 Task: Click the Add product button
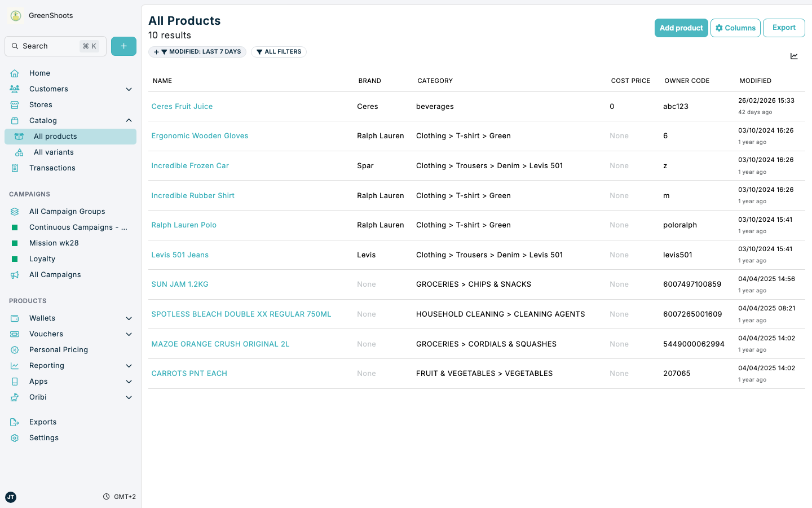[x=681, y=28]
